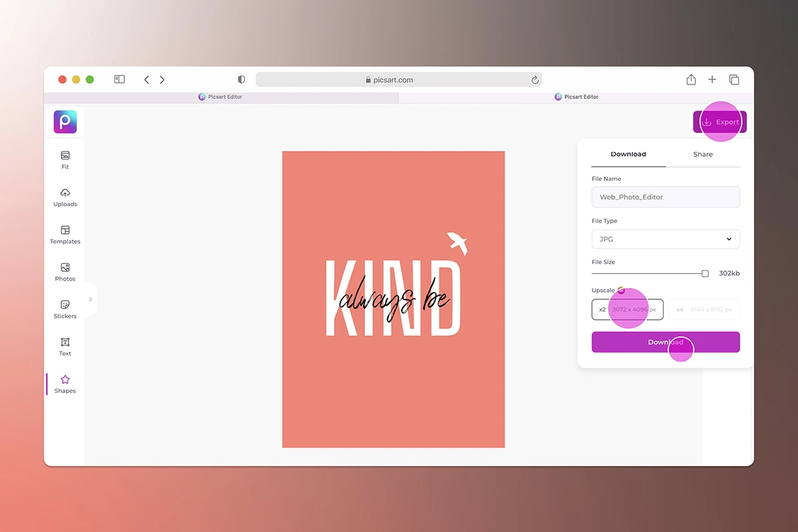Viewport: 798px width, 532px height.
Task: Click the Download button
Action: click(666, 342)
